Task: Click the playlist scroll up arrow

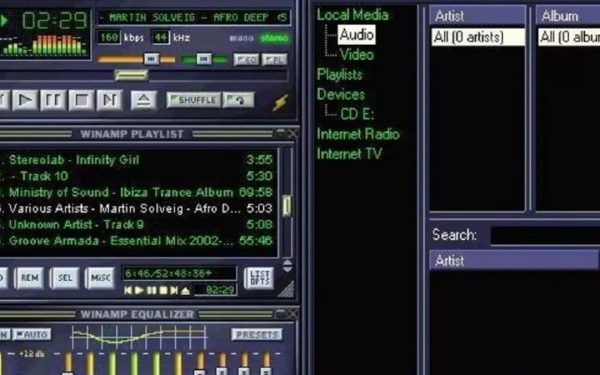Action: (287, 262)
